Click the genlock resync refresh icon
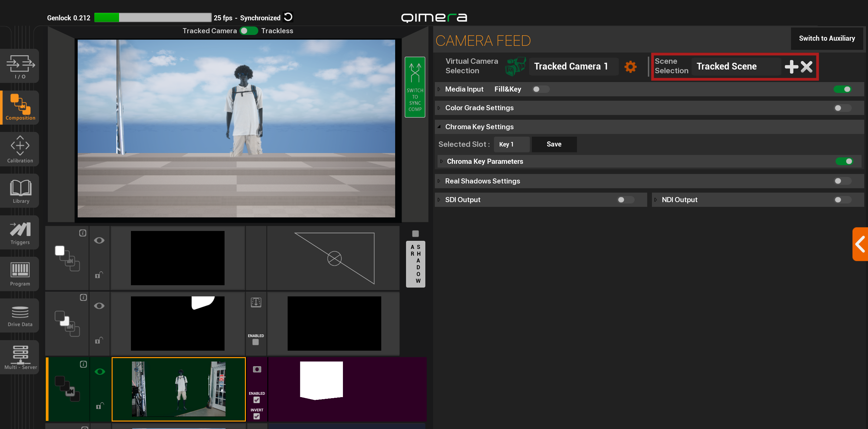Viewport: 868px width, 429px height. click(x=288, y=17)
